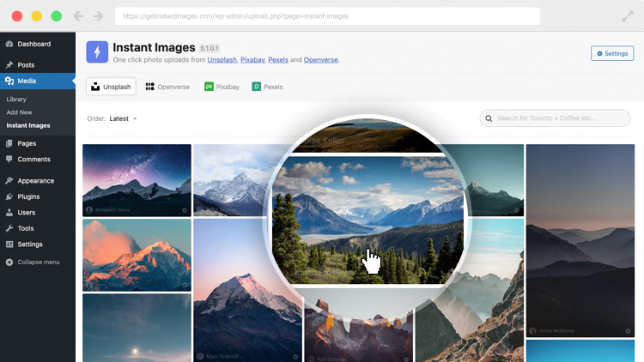Follow the Unsplash link in description
This screenshot has width=644, height=362.
pos(222,60)
